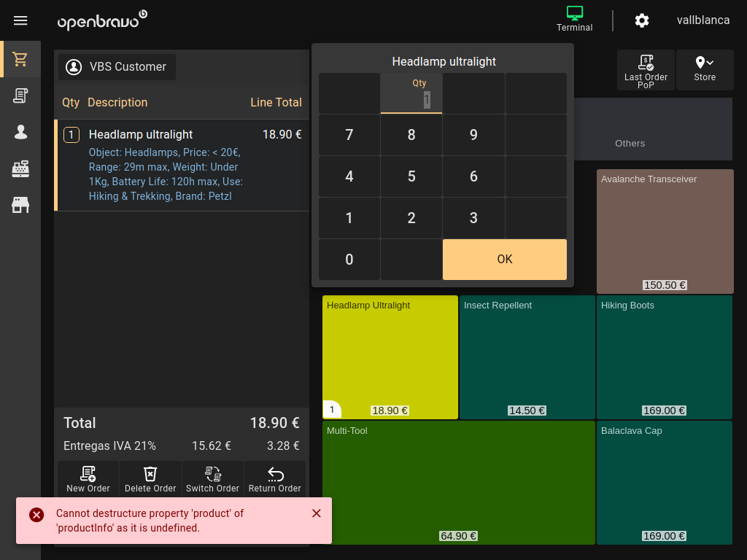The width and height of the screenshot is (747, 560).
Task: Select the Hiking Boots product tile
Action: (665, 357)
